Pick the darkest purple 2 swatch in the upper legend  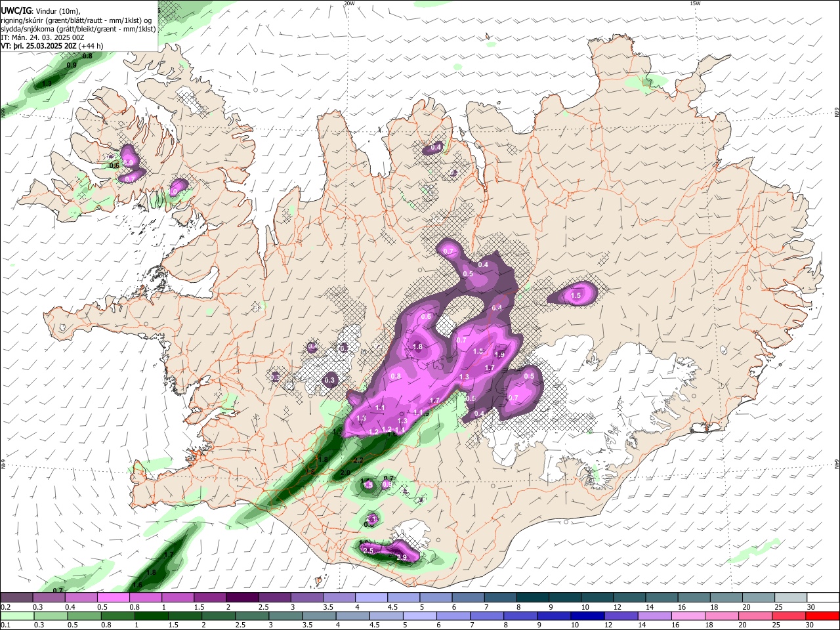pyautogui.click(x=242, y=598)
